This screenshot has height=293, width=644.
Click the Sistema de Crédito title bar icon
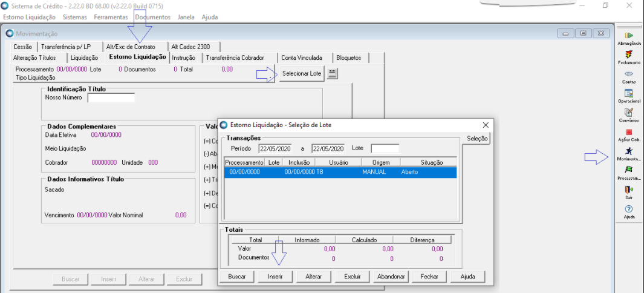4,6
